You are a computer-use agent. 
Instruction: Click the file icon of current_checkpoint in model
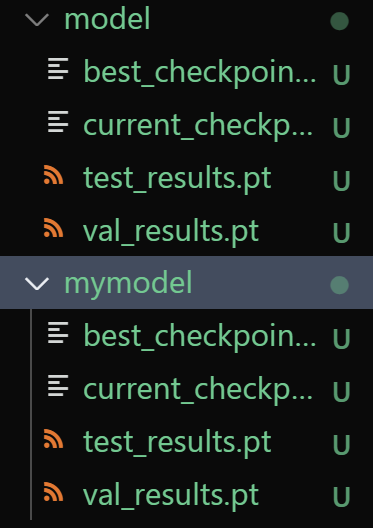[58, 121]
